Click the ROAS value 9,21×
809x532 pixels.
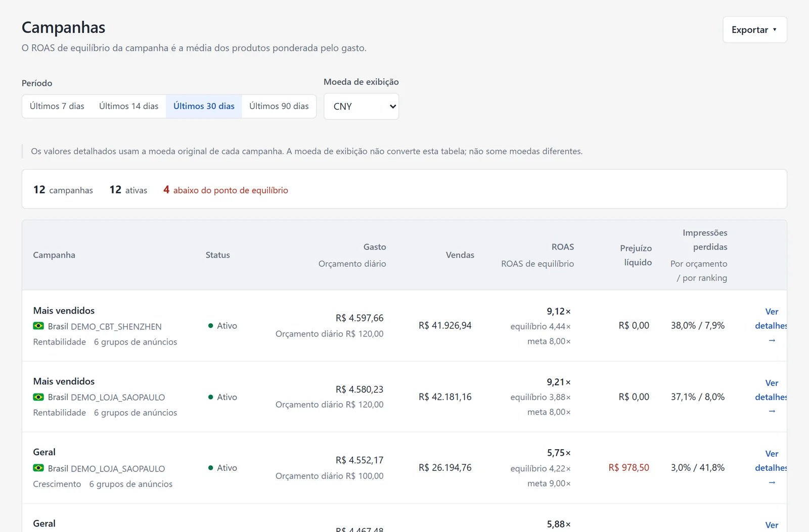pyautogui.click(x=559, y=382)
